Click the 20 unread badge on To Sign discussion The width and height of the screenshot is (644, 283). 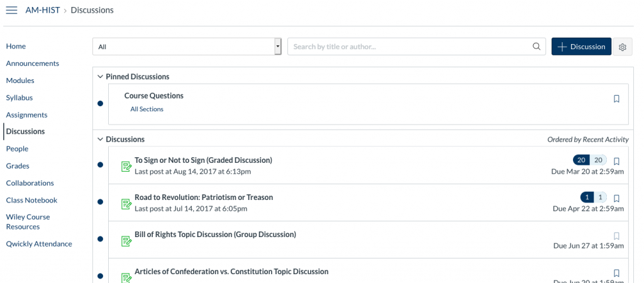pos(582,160)
